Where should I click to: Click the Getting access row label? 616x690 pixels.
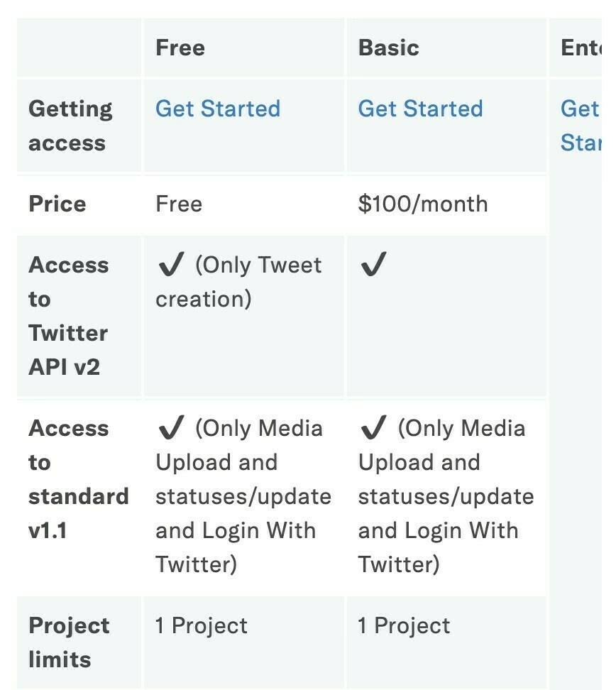[70, 126]
